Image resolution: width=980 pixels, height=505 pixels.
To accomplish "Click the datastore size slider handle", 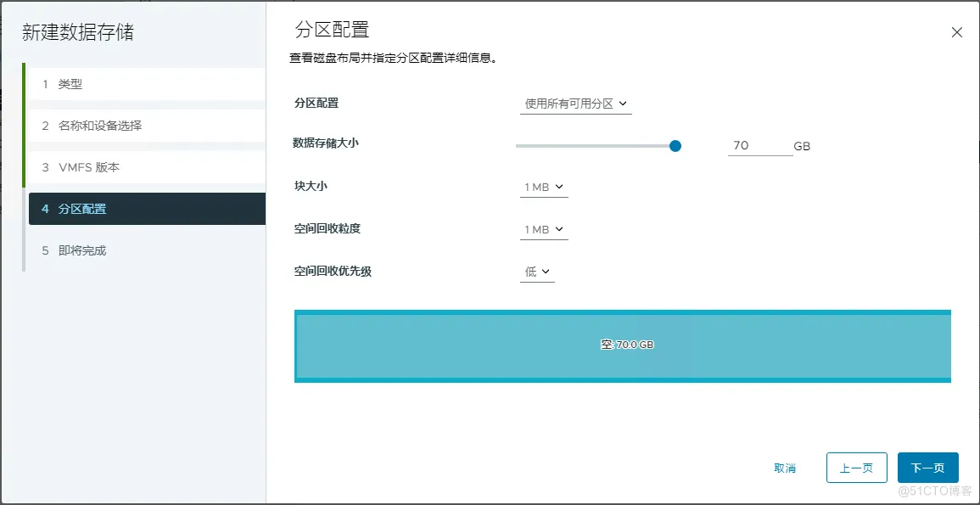I will click(x=675, y=146).
